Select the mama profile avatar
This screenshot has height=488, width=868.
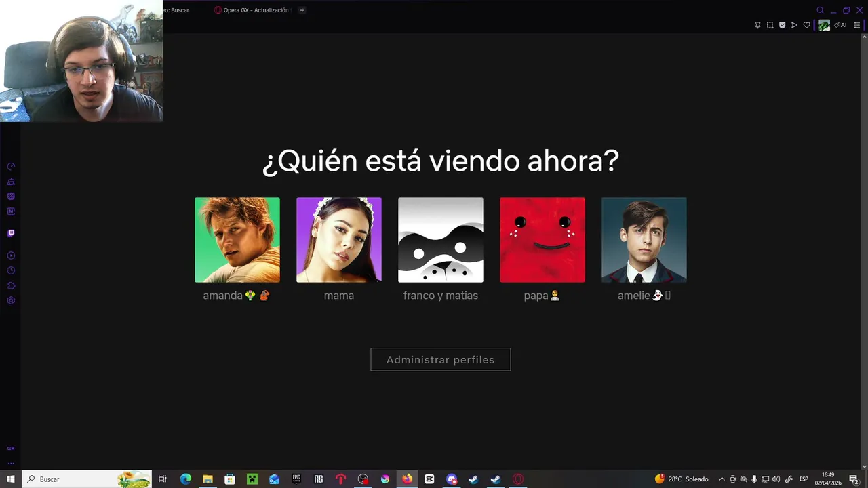coord(339,240)
